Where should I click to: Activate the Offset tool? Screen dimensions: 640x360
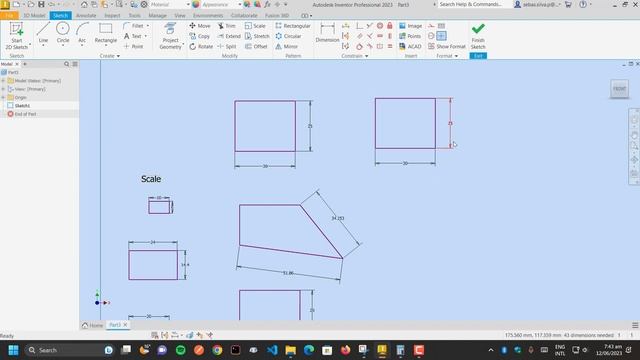point(256,47)
